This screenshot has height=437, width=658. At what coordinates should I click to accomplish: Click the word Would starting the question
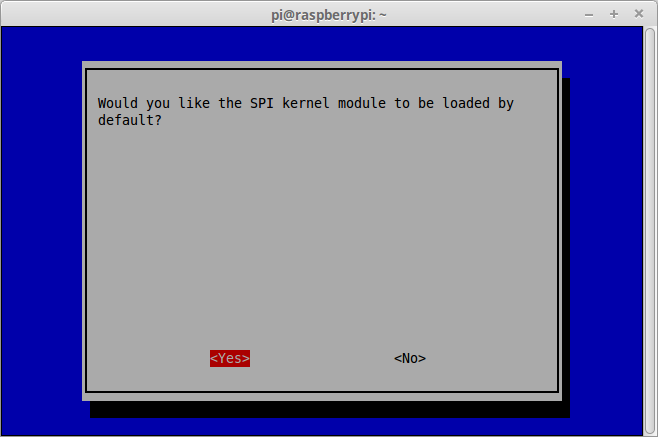(x=118, y=103)
